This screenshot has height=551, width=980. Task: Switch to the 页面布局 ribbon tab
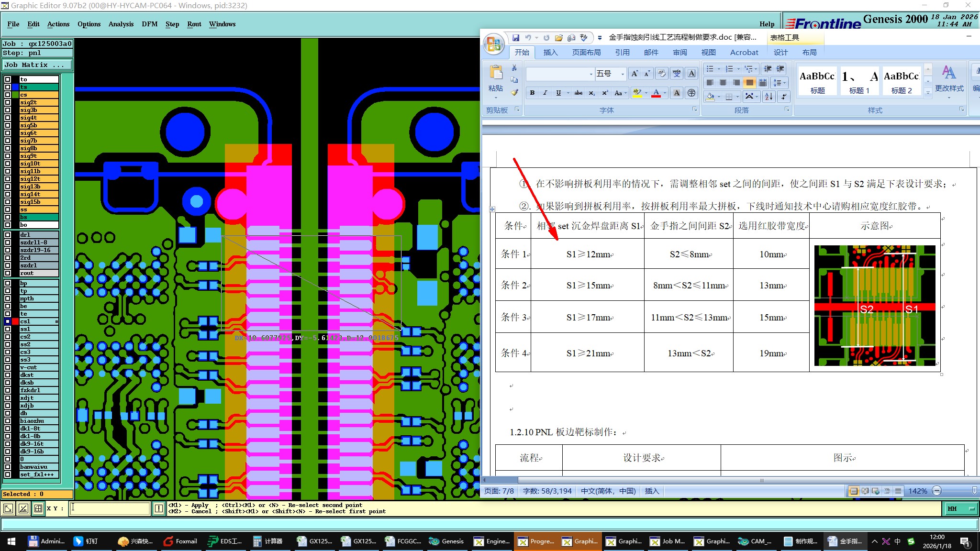tap(586, 53)
